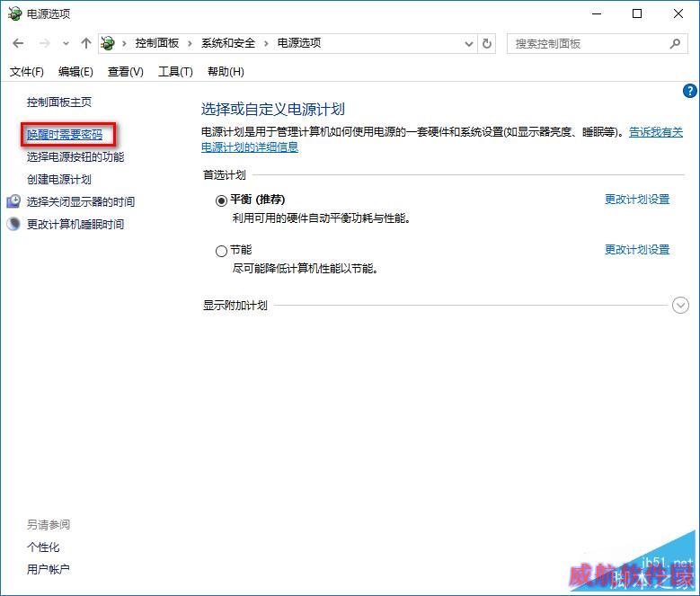Screen dimensions: 700x596
Task: Click the 电源选项 breadcrumb
Action: (299, 43)
